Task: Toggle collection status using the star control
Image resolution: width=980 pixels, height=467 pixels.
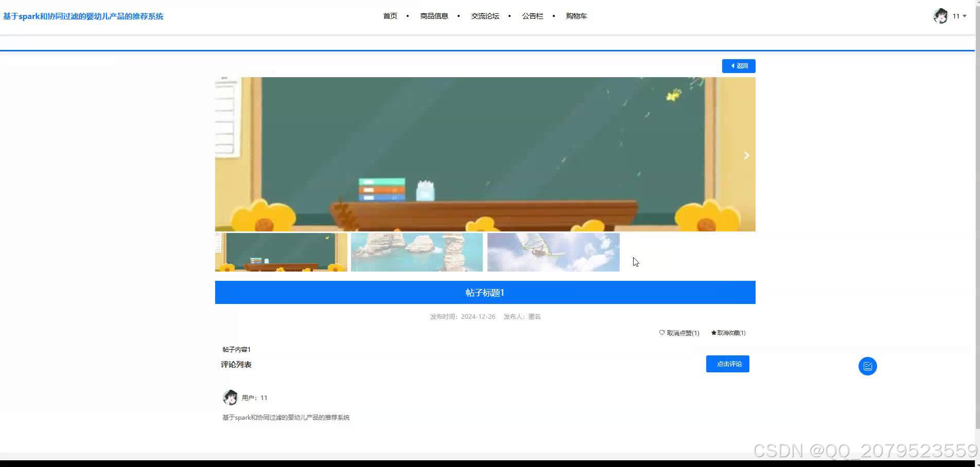Action: point(713,333)
